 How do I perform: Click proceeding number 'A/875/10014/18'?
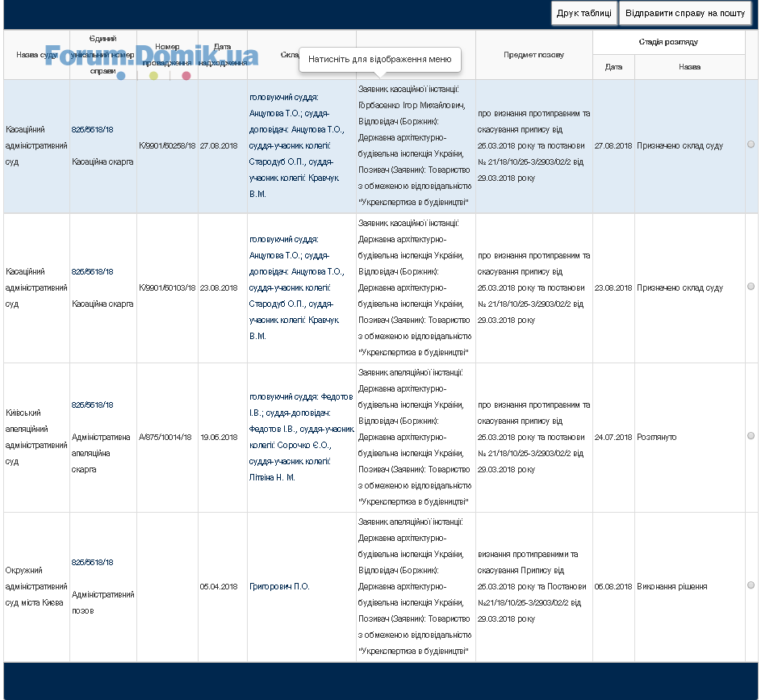[165, 438]
